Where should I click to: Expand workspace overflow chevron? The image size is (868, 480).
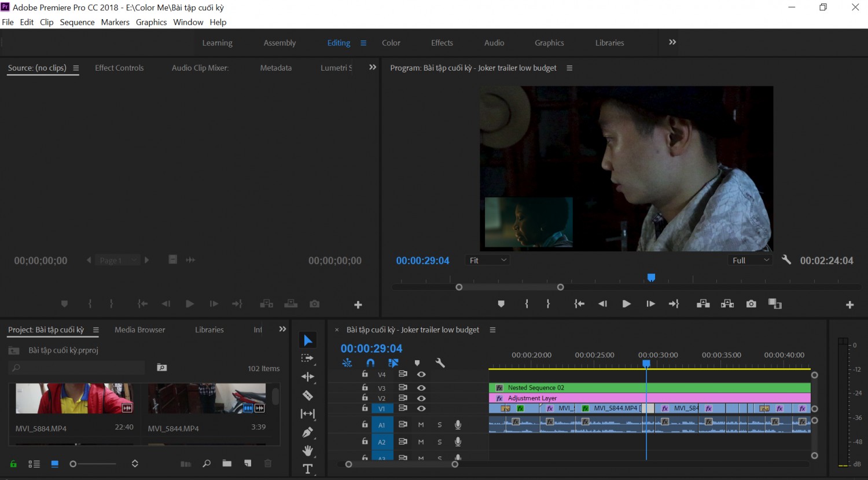pos(672,42)
